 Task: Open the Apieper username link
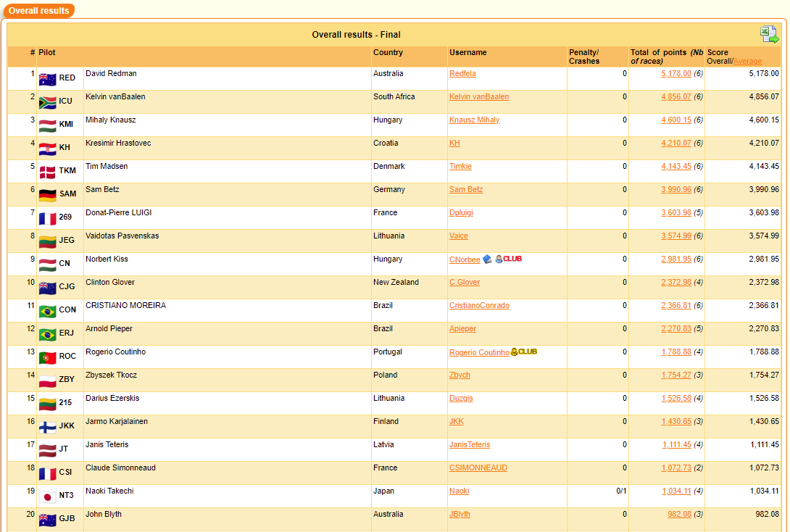[x=462, y=328]
